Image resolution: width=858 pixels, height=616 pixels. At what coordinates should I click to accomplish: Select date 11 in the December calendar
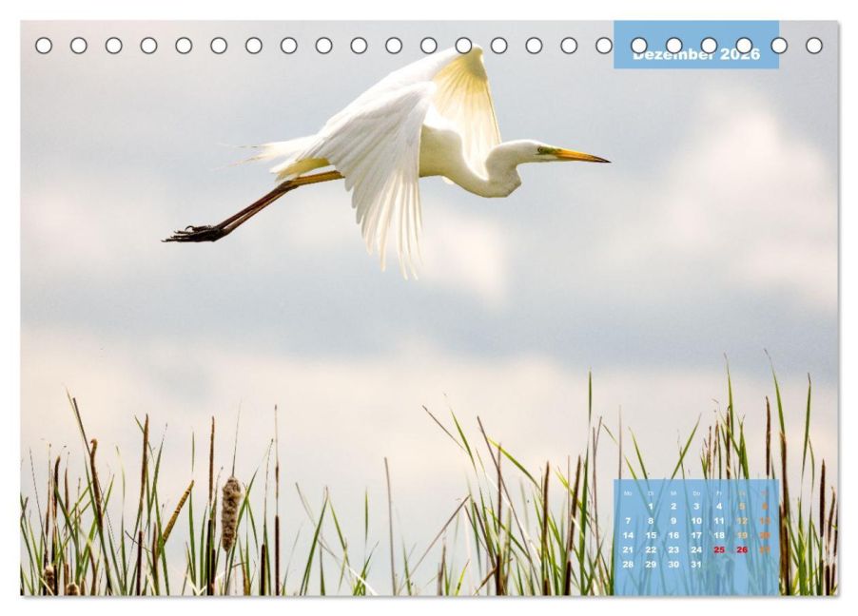pos(719,521)
